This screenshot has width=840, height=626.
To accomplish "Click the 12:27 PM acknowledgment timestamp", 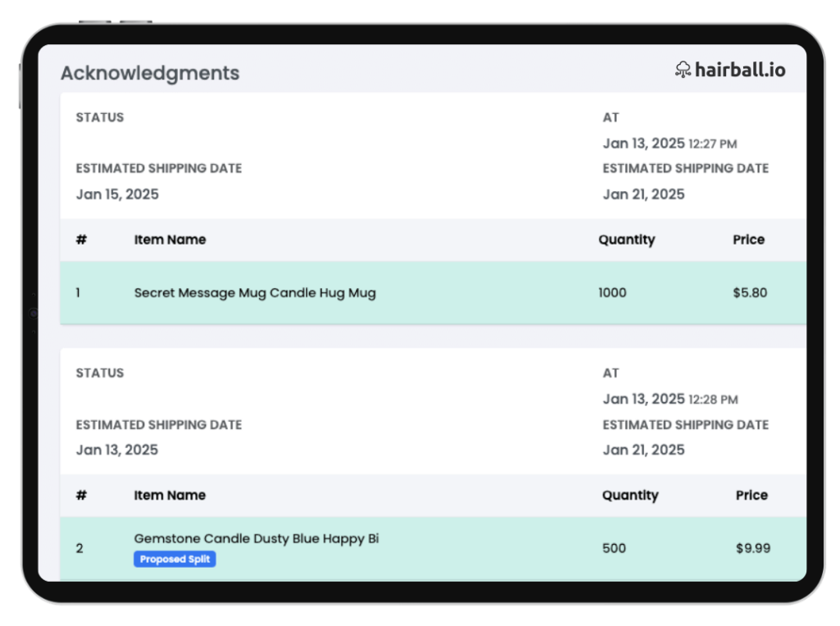I will (x=712, y=144).
